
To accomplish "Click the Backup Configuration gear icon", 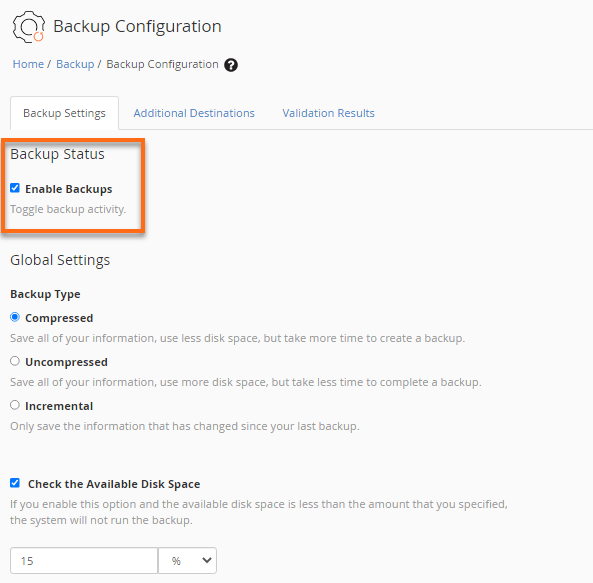I will [29, 27].
